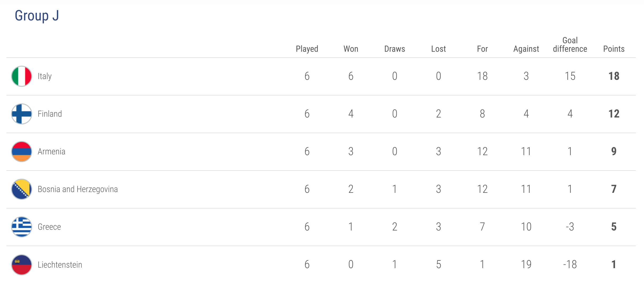
Task: Open the Bosnia and Herzegovina team link
Action: pos(78,189)
